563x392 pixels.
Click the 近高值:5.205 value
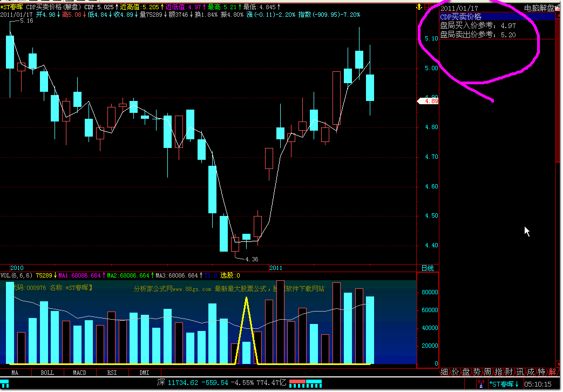(139, 7)
